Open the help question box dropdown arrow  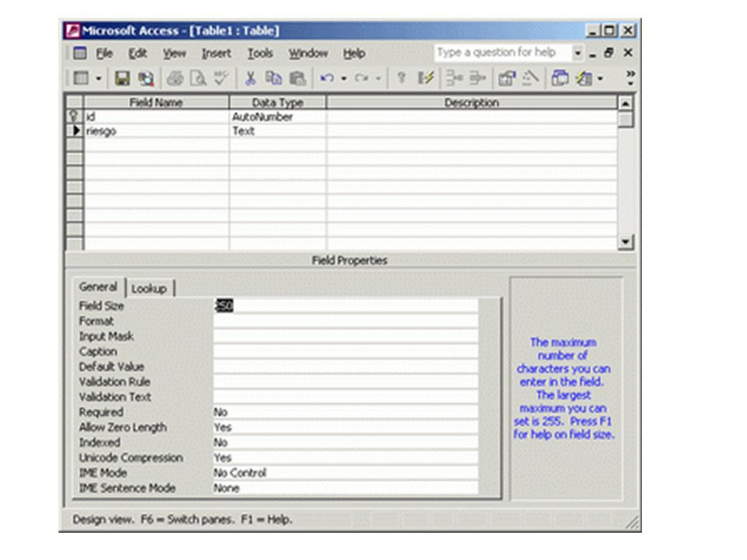coord(577,52)
